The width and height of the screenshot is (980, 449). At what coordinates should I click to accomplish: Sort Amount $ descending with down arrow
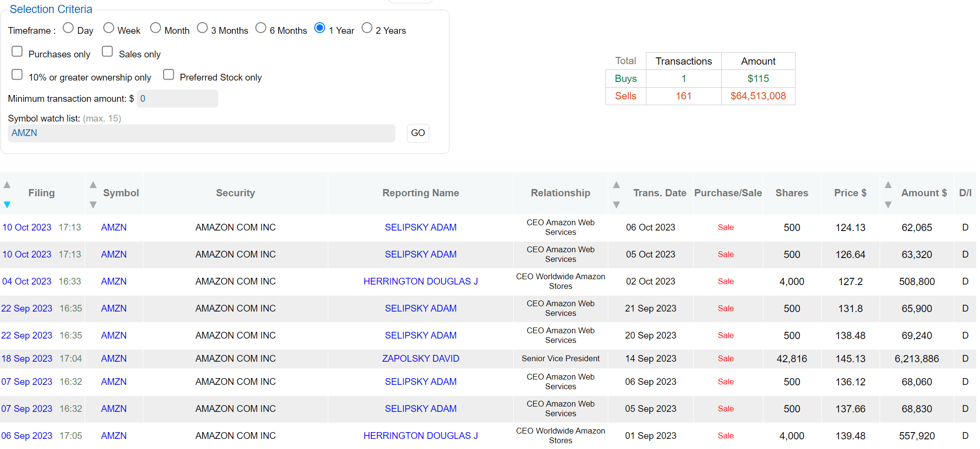coord(888,205)
